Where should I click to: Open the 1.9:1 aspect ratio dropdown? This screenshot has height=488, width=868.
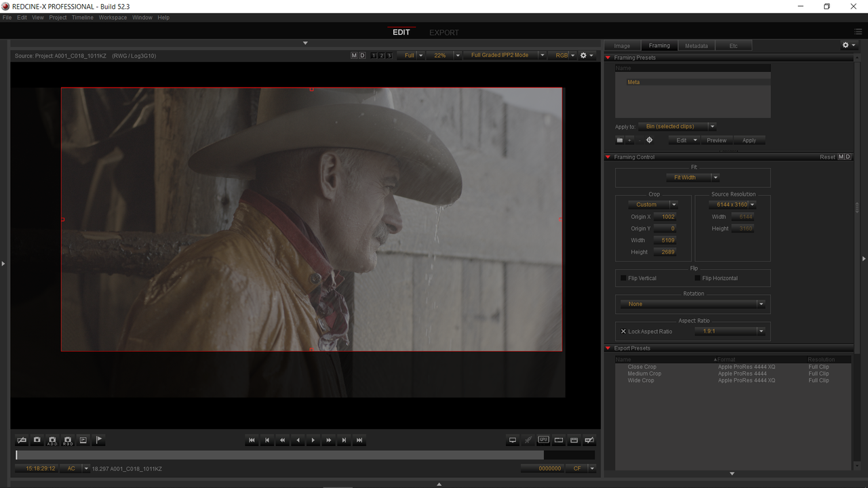(730, 331)
